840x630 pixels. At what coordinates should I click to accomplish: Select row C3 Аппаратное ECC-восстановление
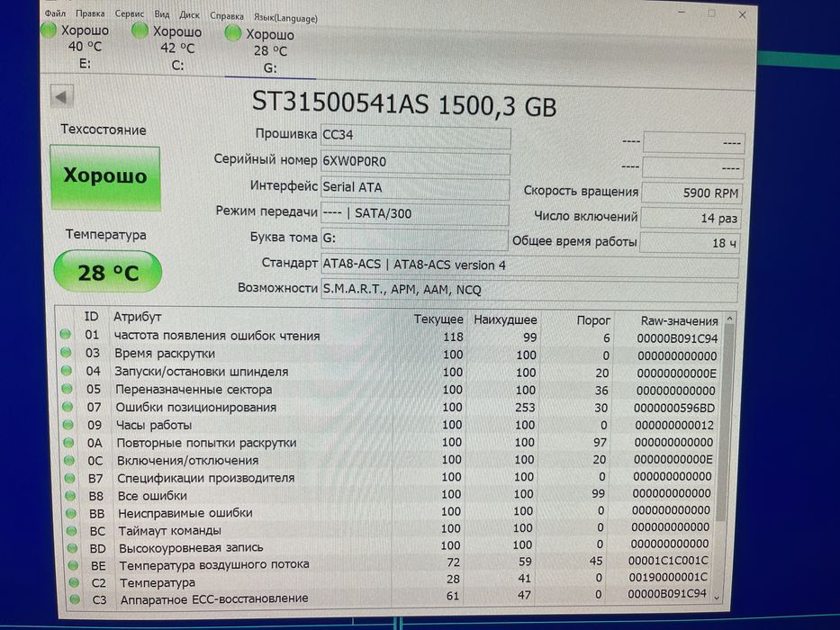click(390, 598)
